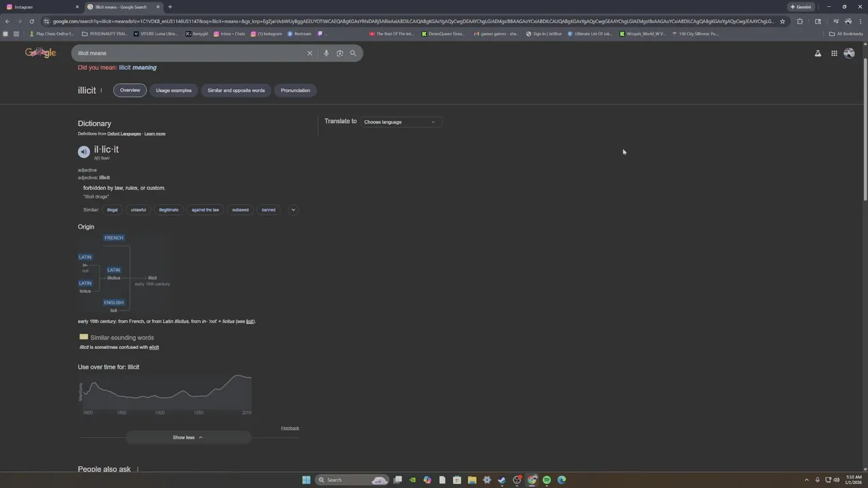Viewport: 868px width, 488px height.
Task: Collapse the dictionary with Show less
Action: pos(188,437)
